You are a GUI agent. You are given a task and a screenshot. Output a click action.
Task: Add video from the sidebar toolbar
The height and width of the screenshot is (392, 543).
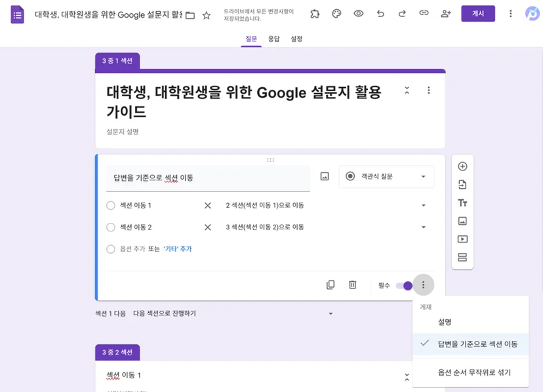click(462, 239)
